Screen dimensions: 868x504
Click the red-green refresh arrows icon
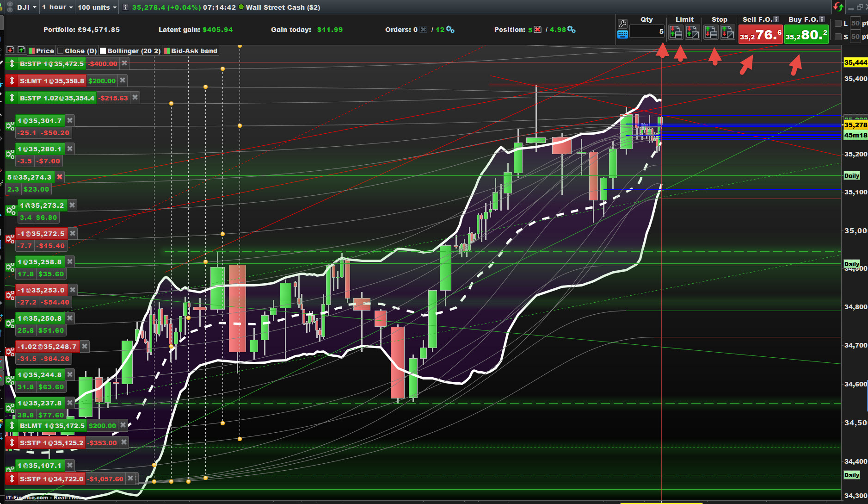click(x=838, y=7)
